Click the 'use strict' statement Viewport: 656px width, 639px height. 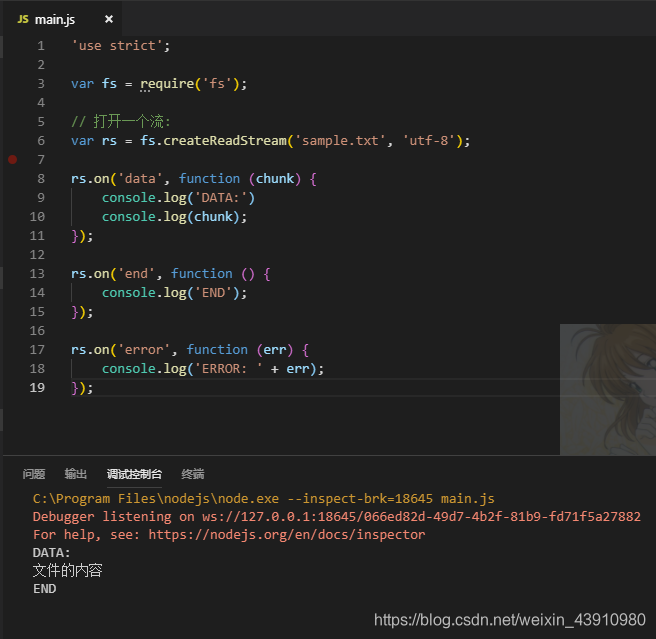pos(121,46)
